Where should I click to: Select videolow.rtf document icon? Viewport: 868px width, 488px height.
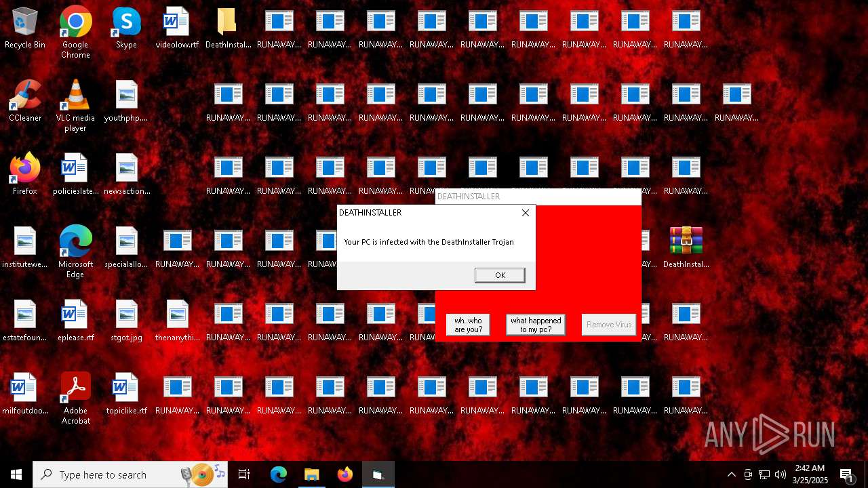click(177, 28)
